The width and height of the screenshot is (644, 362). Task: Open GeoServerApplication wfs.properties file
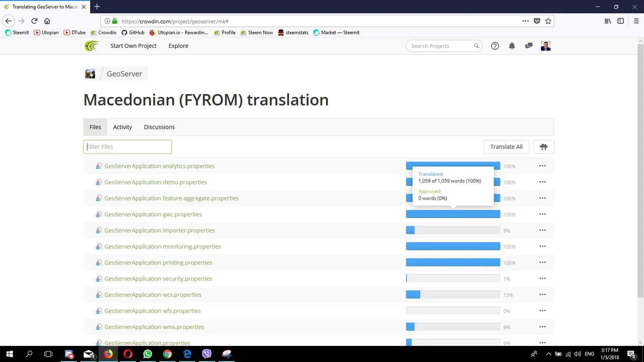pyautogui.click(x=152, y=311)
